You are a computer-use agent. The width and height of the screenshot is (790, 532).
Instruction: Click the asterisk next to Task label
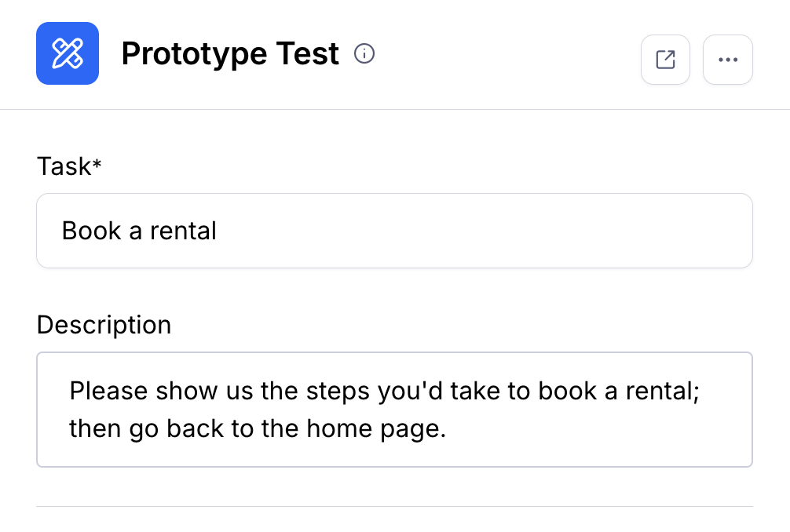coord(97,164)
